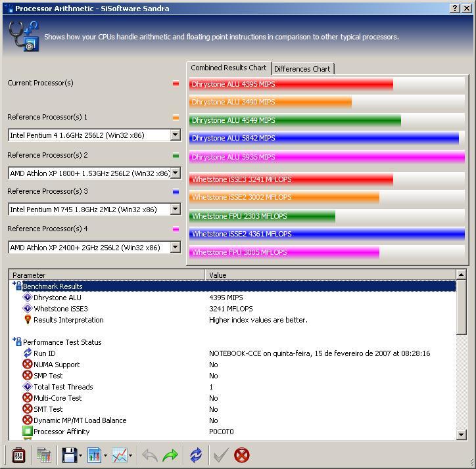The height and width of the screenshot is (469, 476).
Task: Click the blue refresh arrows icon
Action: coord(196,455)
